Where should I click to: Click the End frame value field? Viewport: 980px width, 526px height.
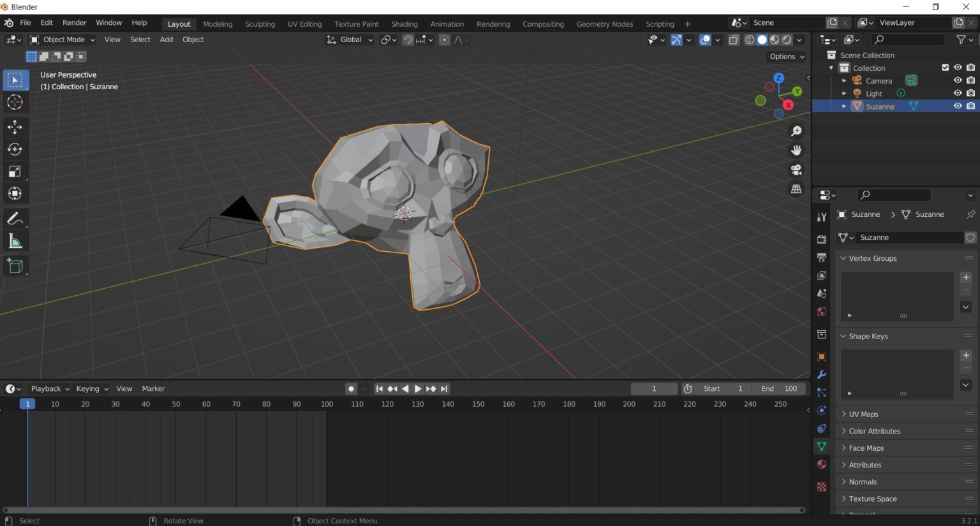pyautogui.click(x=779, y=388)
